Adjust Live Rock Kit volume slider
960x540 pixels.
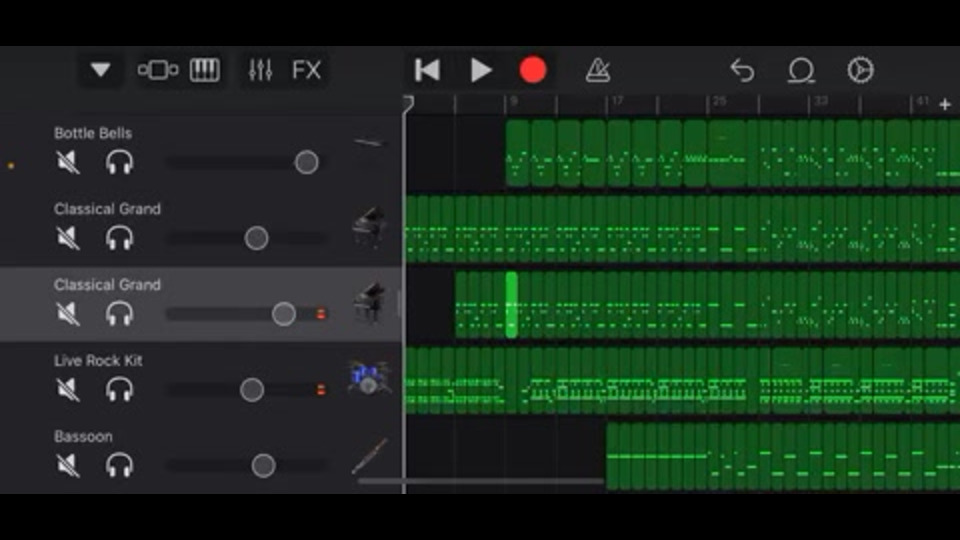(x=252, y=390)
